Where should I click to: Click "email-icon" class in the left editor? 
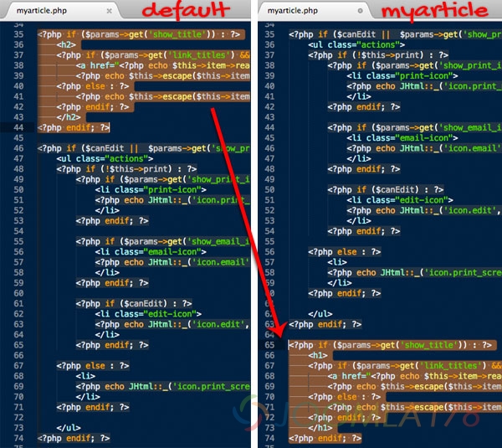click(x=172, y=252)
